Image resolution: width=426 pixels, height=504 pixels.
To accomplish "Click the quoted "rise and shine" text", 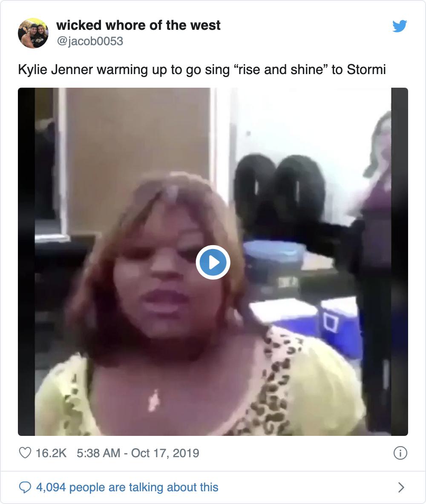I will click(279, 69).
